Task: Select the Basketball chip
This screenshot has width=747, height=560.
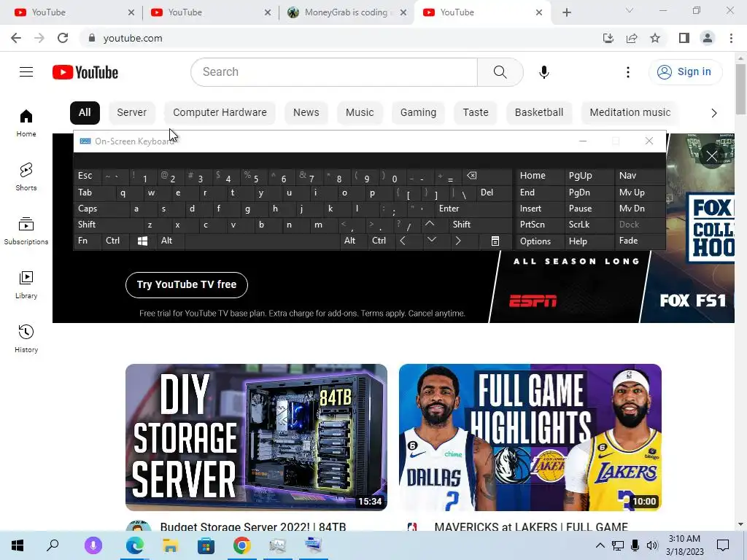Action: point(539,112)
